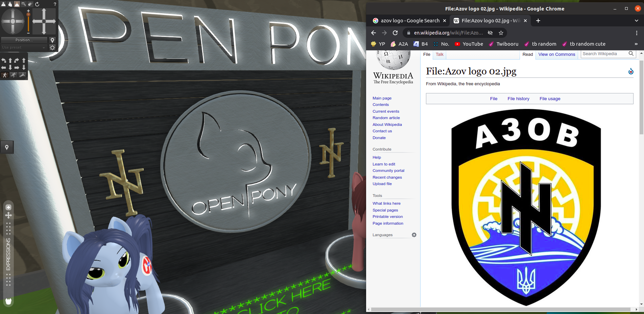The image size is (644, 314).
Task: Open the Talk tab on Wikipedia
Action: [x=439, y=54]
